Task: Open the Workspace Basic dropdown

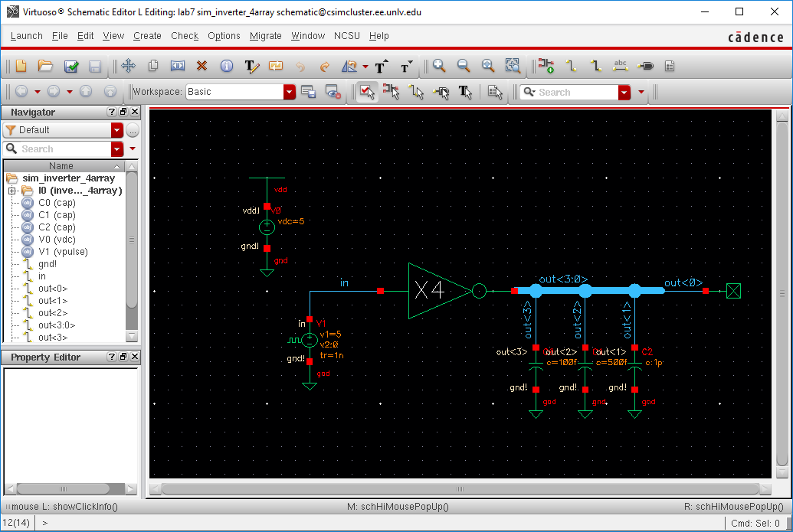Action: (289, 92)
